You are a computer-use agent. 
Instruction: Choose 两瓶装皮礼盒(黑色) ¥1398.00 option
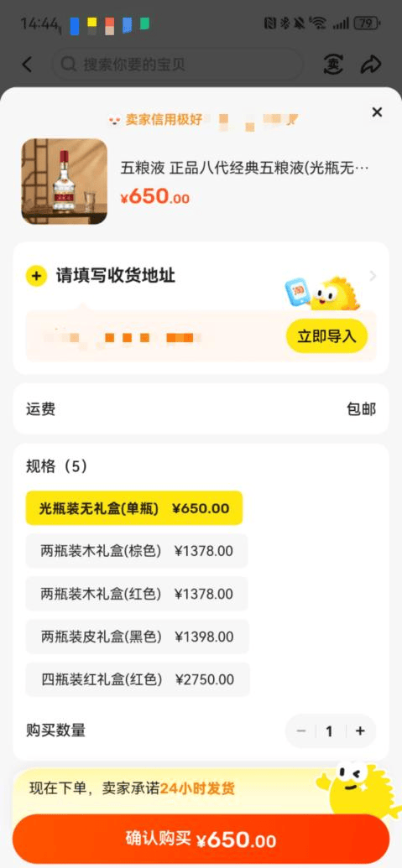coord(138,637)
